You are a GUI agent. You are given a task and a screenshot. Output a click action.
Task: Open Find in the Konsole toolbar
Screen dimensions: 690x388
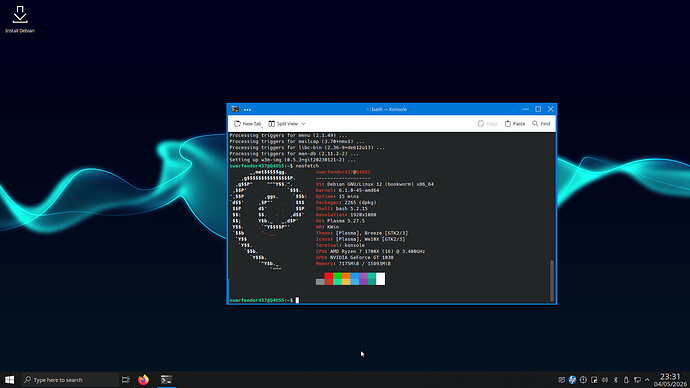[541, 124]
